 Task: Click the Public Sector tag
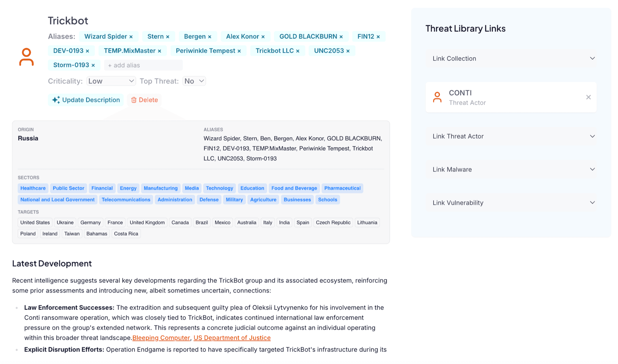tap(68, 188)
